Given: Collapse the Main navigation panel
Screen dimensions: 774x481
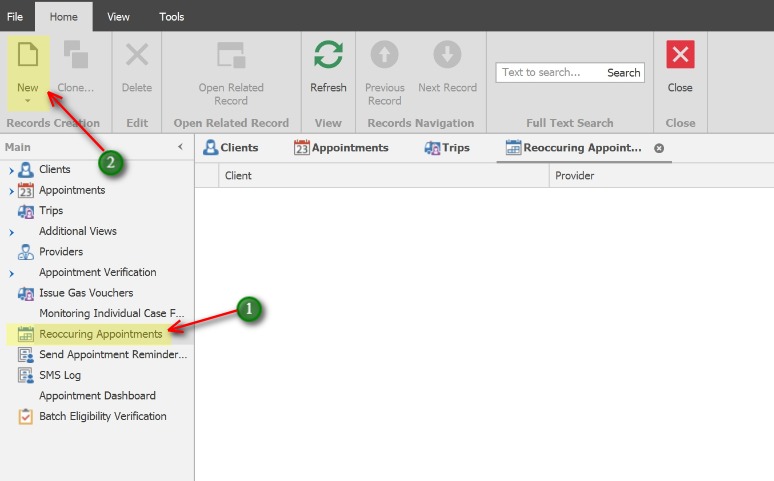Looking at the screenshot, I should tap(180, 147).
